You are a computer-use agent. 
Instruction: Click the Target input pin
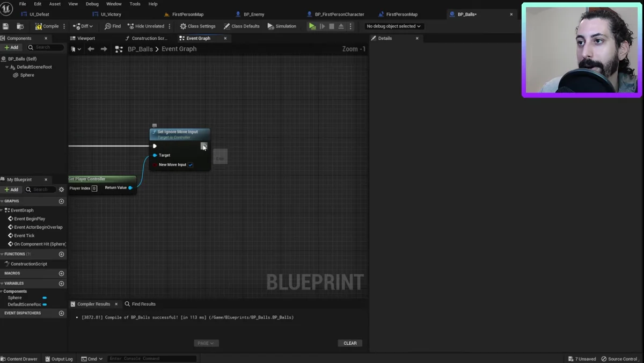155,155
